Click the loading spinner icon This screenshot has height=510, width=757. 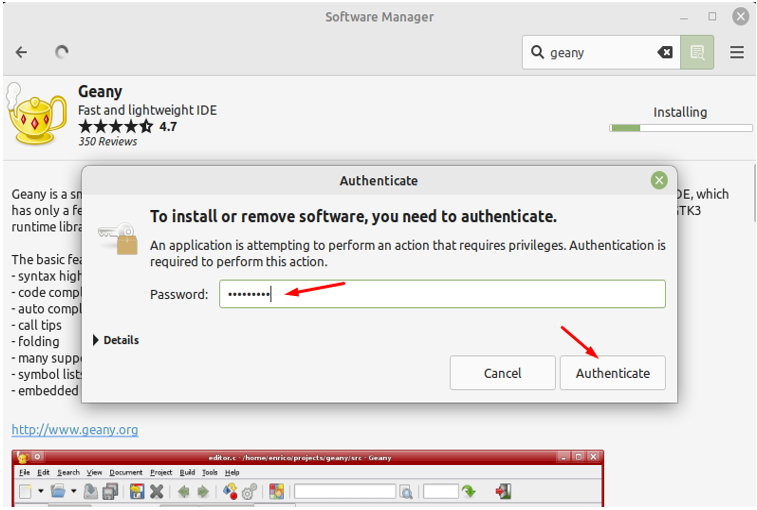pyautogui.click(x=62, y=52)
